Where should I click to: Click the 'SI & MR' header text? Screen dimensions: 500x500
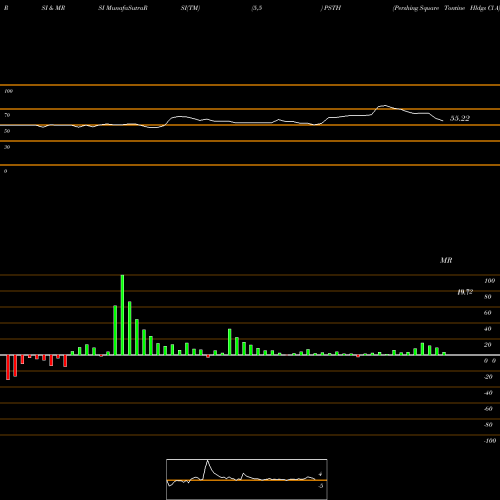pyautogui.click(x=53, y=8)
